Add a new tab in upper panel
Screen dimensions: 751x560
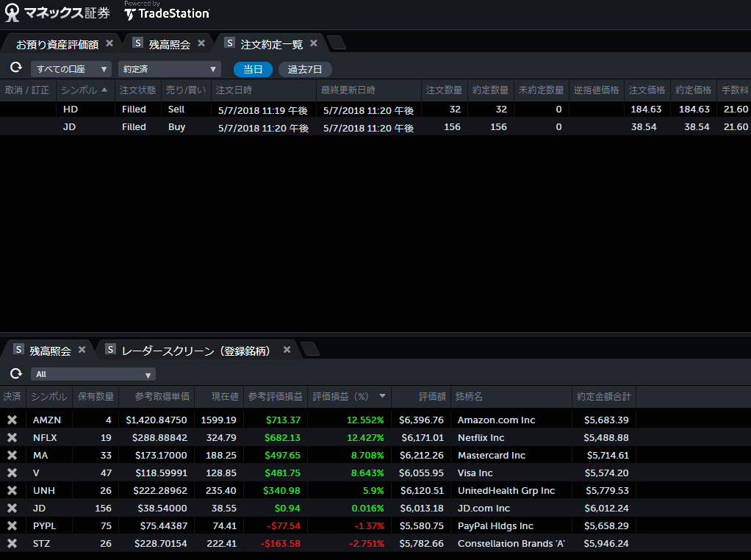(337, 43)
